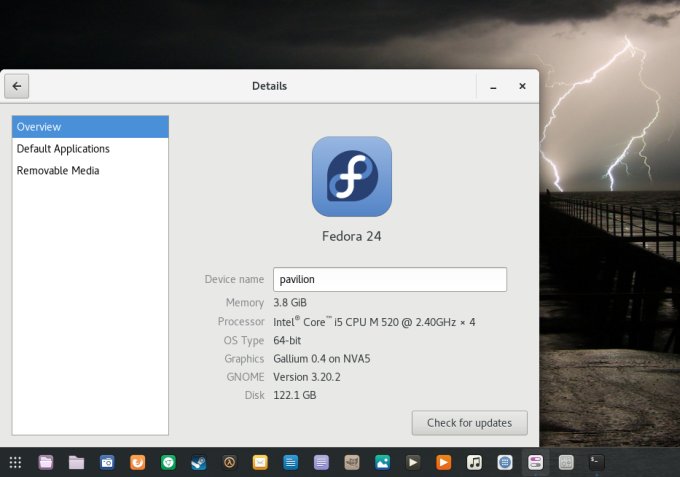Open the closed grey folder icon in dock

pyautogui.click(x=76, y=462)
